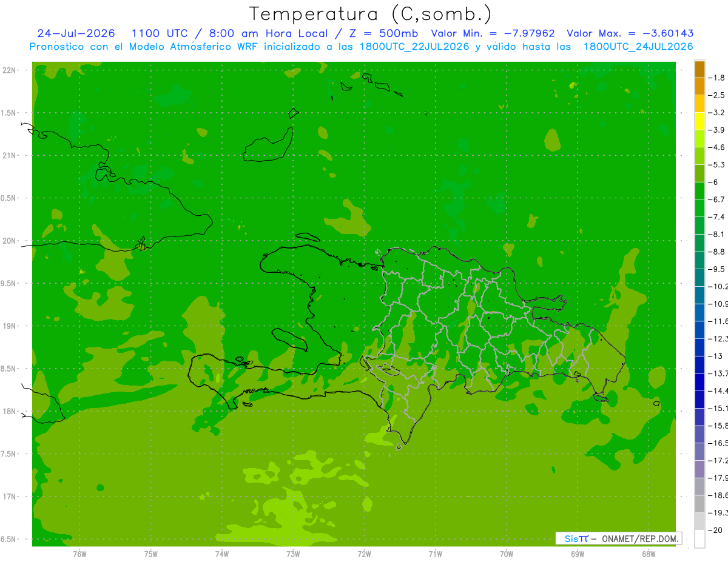Click the '-9.5' legend value
The width and height of the screenshot is (728, 562).
click(x=716, y=269)
